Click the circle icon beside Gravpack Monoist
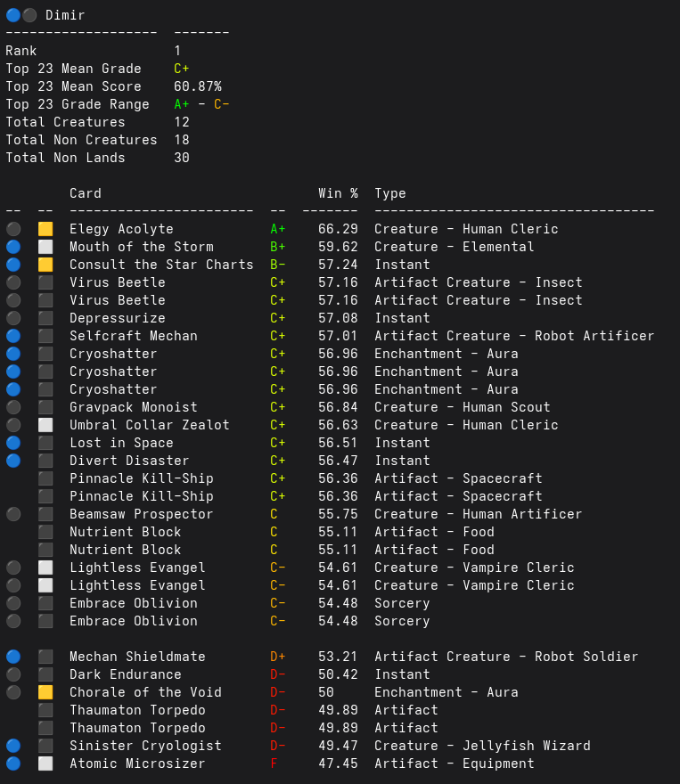 13,407
